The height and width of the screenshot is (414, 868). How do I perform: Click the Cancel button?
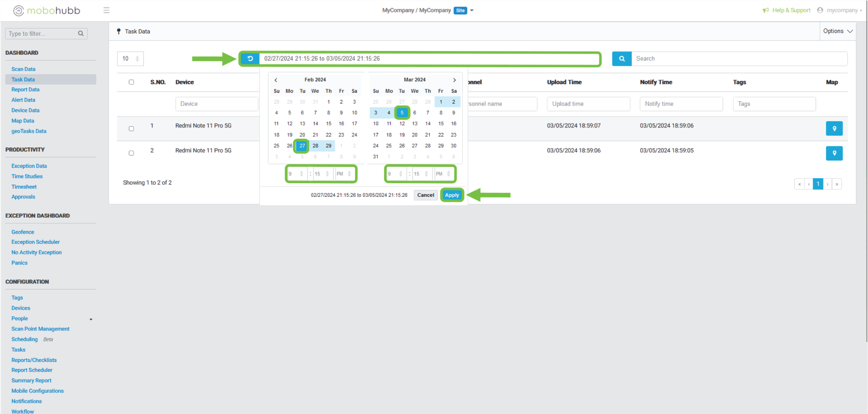click(x=425, y=195)
